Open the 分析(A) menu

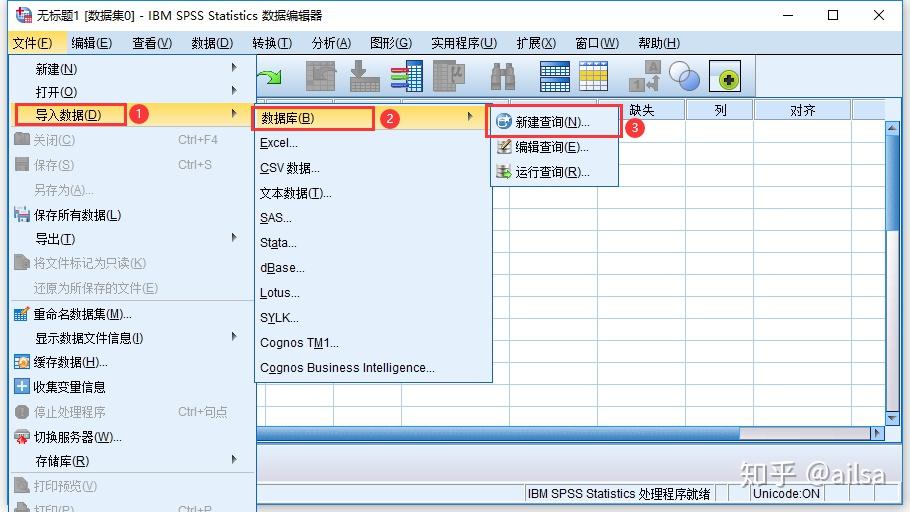pos(331,43)
